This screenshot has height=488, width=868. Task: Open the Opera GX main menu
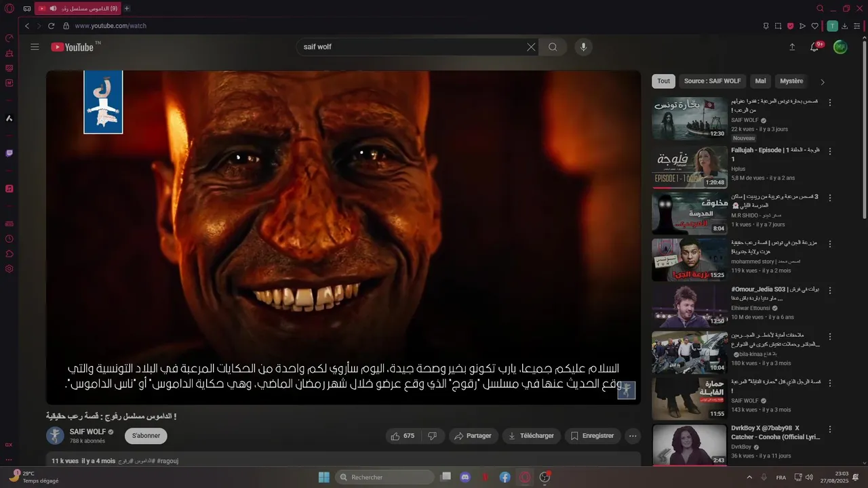(9, 8)
